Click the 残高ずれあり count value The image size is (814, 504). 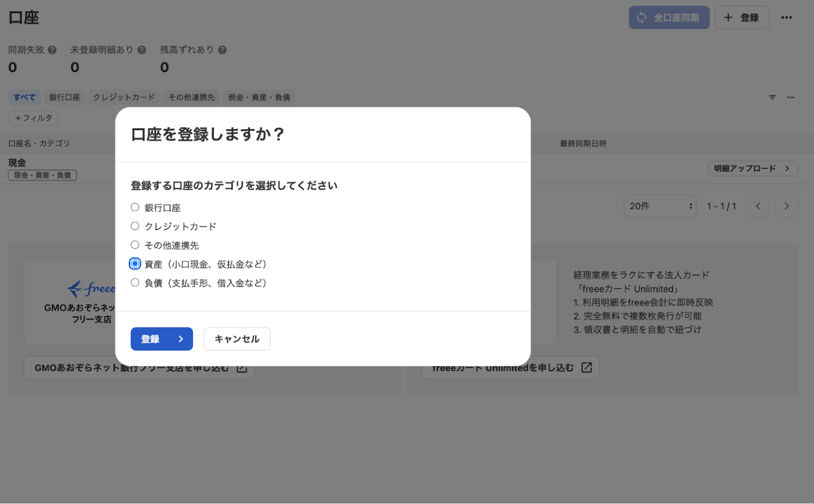tap(164, 67)
